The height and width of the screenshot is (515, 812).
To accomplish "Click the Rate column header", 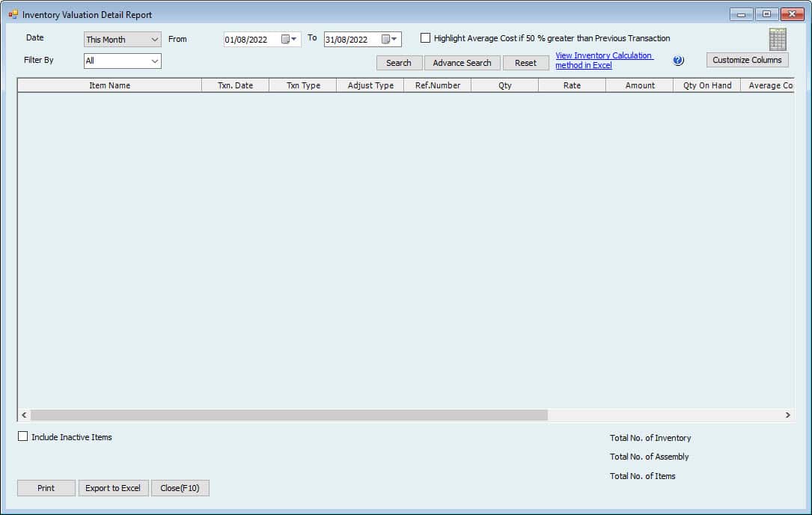I will pyautogui.click(x=573, y=85).
